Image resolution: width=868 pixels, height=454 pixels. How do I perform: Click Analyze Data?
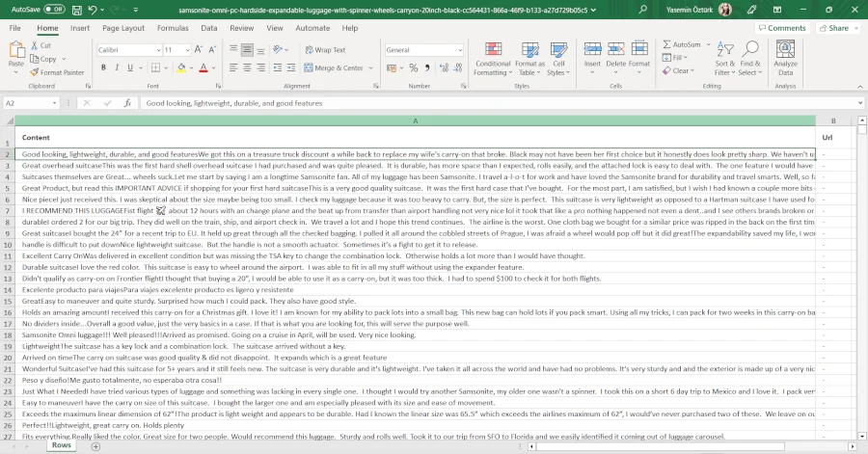pos(785,58)
